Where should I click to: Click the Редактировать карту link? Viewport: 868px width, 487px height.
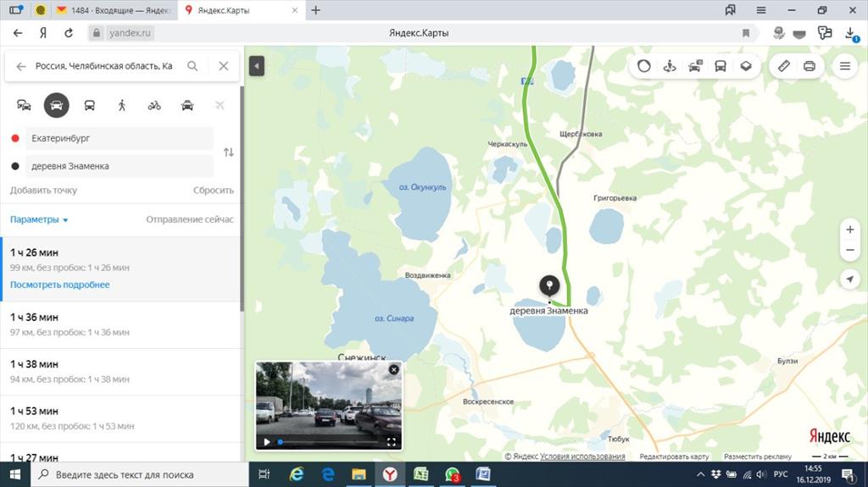(x=674, y=457)
